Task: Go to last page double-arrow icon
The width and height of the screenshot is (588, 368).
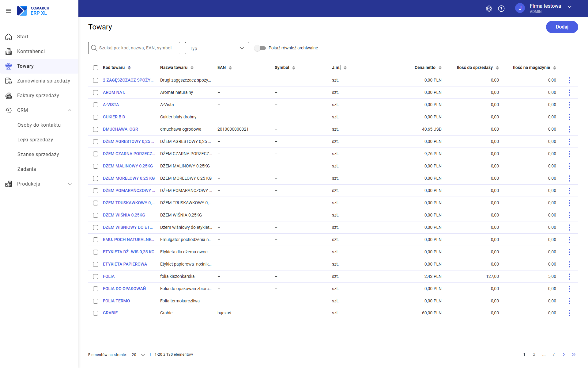Action: [573, 355]
